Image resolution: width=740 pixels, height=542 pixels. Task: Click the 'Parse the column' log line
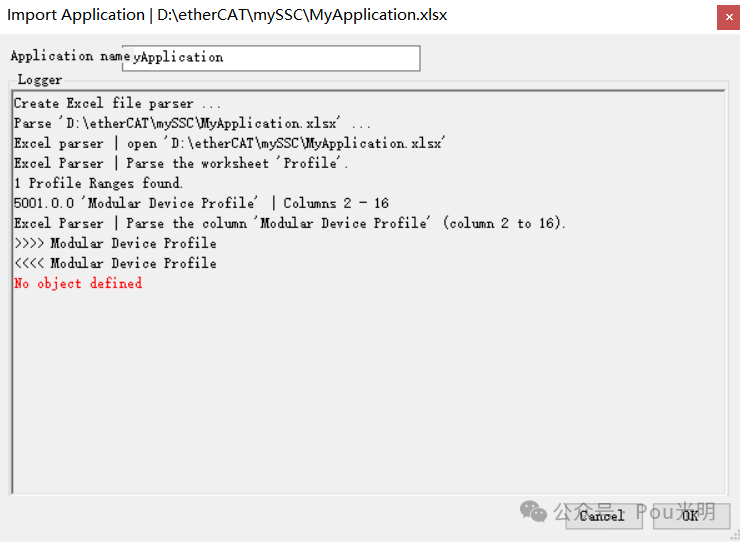(x=289, y=223)
